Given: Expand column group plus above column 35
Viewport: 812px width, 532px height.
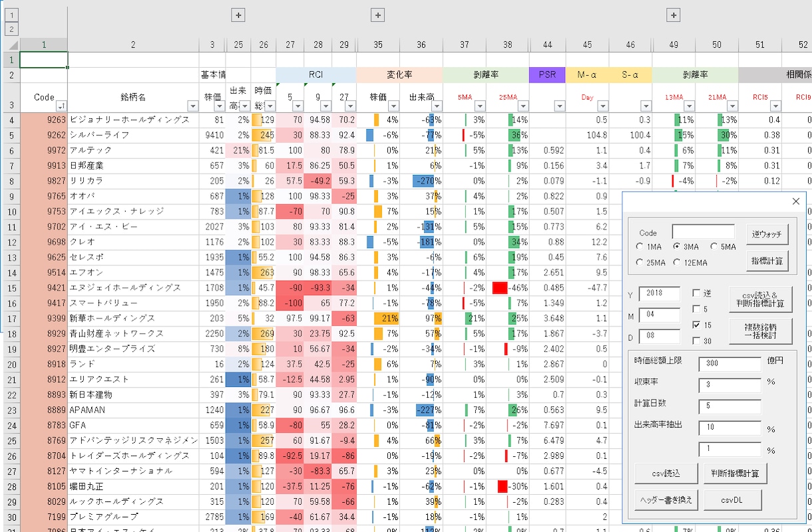Looking at the screenshot, I should (x=377, y=15).
